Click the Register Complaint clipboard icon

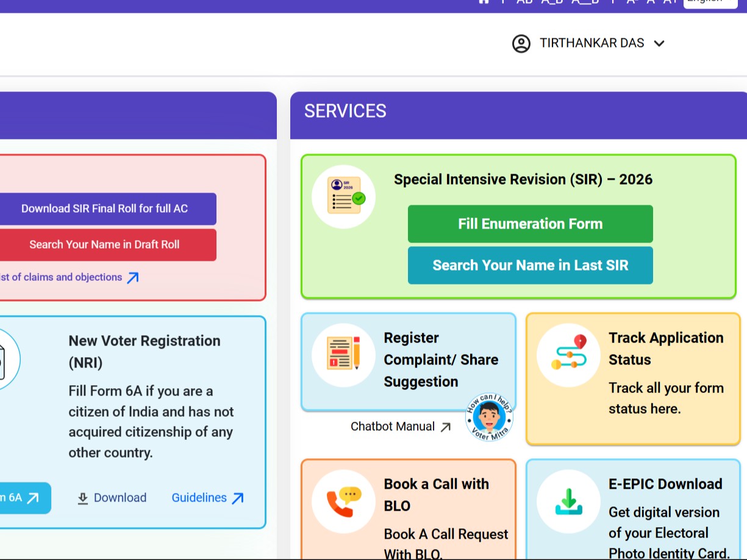pyautogui.click(x=343, y=354)
